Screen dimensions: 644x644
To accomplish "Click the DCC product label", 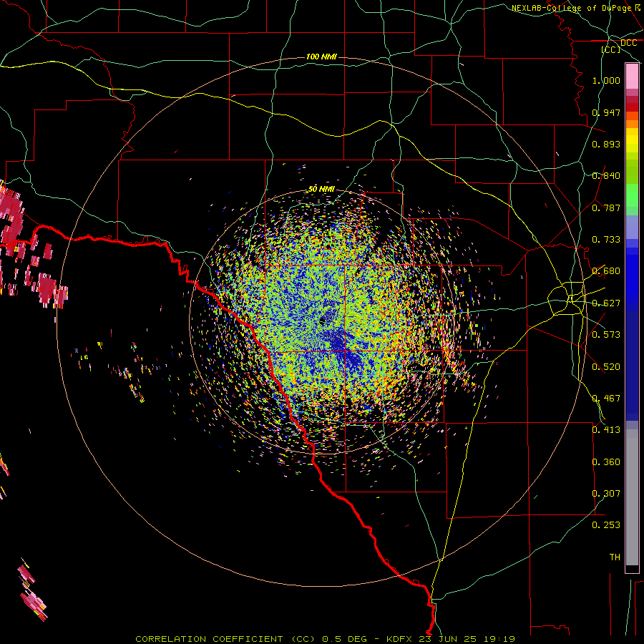I will pyautogui.click(x=628, y=43).
